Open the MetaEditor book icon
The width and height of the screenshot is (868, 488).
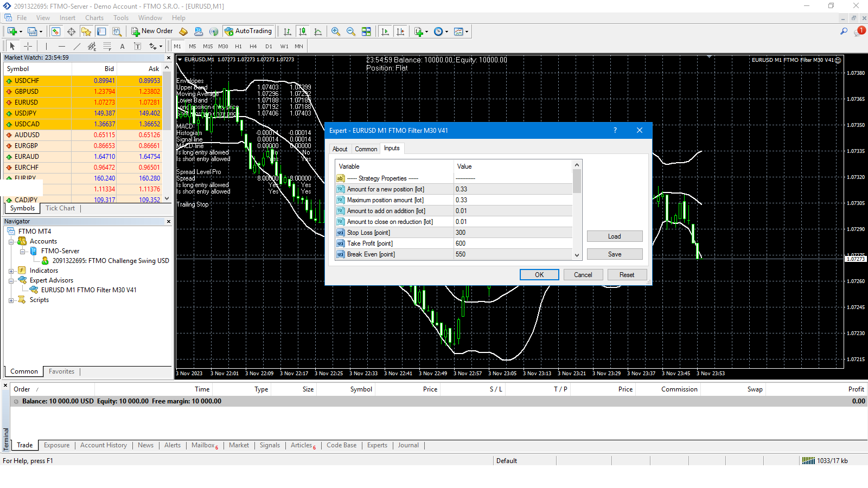click(x=183, y=31)
